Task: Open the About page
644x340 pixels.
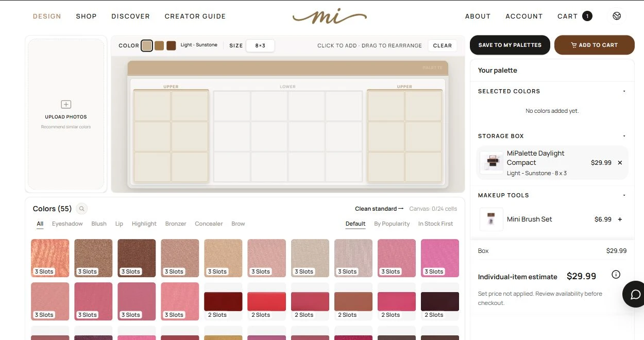Action: pyautogui.click(x=478, y=16)
